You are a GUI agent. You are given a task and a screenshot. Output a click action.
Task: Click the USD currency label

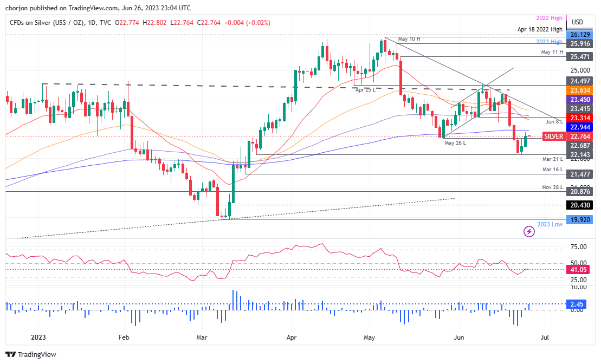pos(577,22)
